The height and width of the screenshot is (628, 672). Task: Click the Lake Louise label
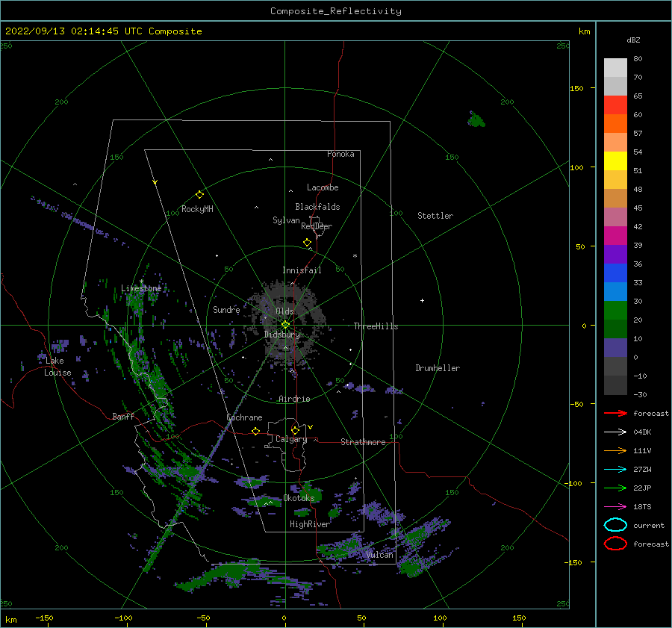point(57,367)
